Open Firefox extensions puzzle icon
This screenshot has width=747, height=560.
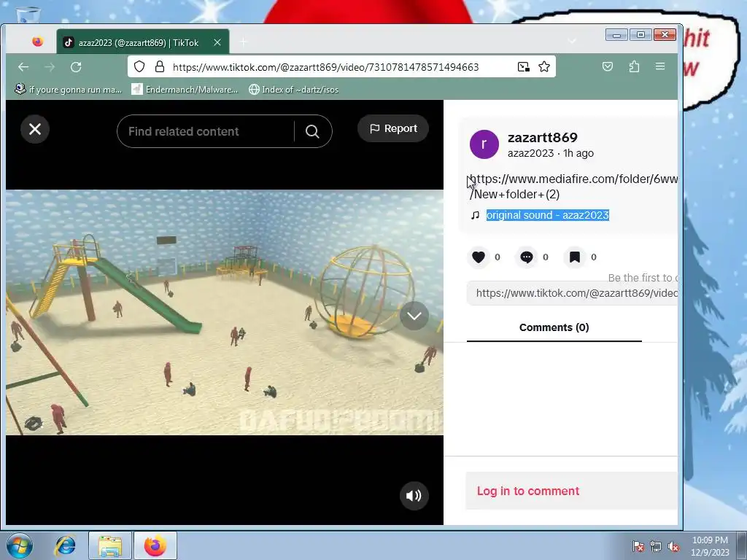tap(634, 66)
